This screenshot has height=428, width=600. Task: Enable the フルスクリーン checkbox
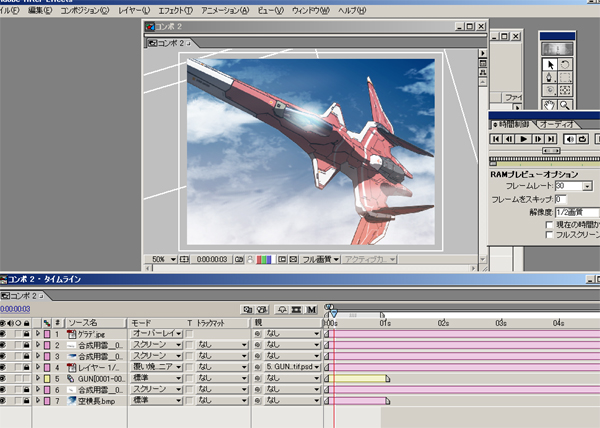[549, 234]
